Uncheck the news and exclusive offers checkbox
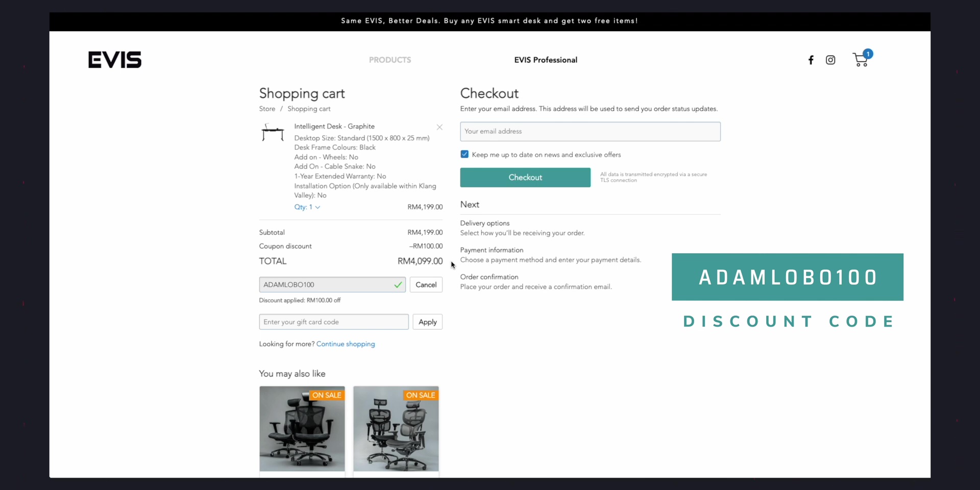 coord(464,154)
